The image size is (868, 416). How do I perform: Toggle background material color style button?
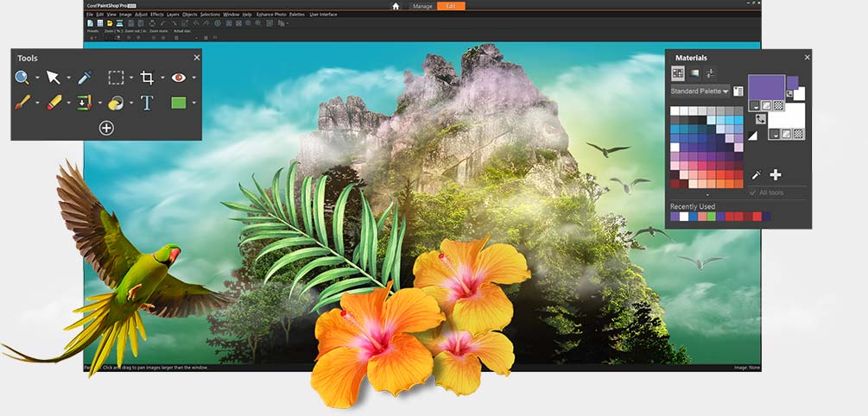pyautogui.click(x=775, y=133)
